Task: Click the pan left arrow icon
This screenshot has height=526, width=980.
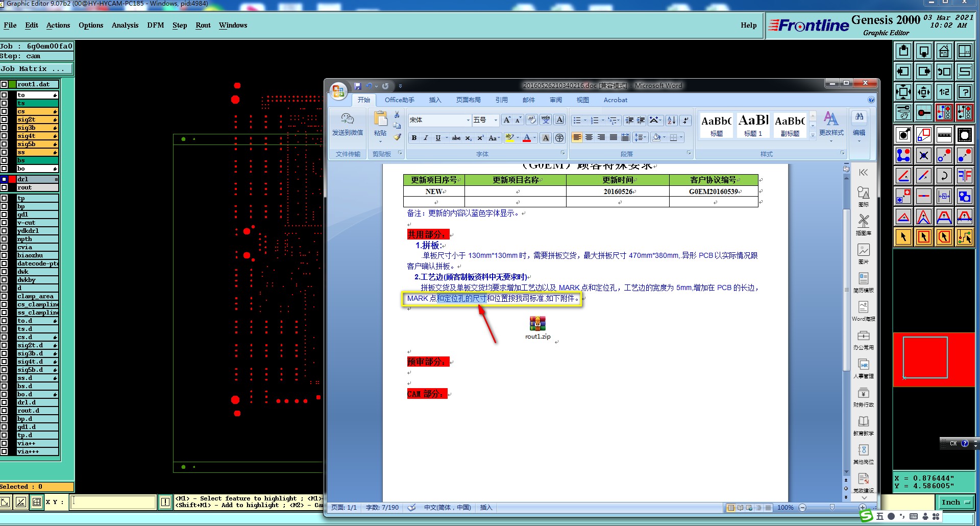Action: point(903,71)
